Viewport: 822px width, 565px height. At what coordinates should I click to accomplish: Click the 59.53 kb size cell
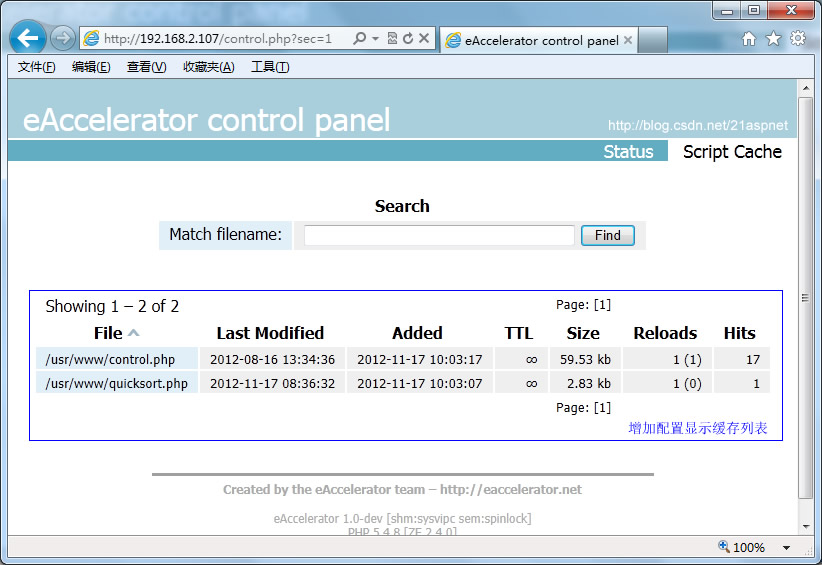(x=585, y=360)
